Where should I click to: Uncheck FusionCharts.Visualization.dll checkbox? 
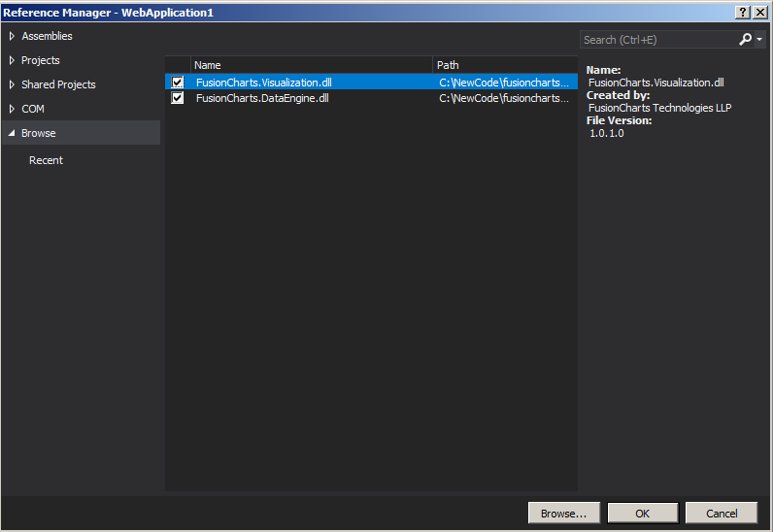[x=178, y=83]
